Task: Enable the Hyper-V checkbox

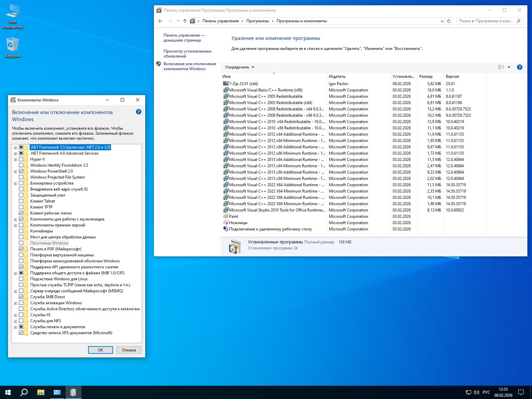Action: pyautogui.click(x=21, y=159)
